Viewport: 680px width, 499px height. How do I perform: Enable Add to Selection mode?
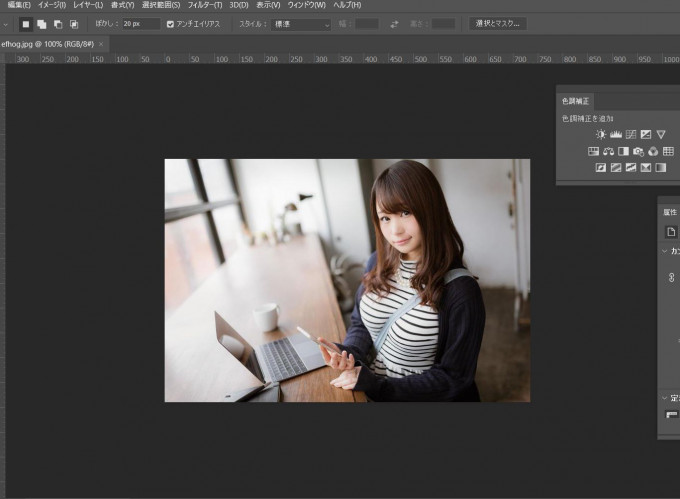tap(42, 24)
